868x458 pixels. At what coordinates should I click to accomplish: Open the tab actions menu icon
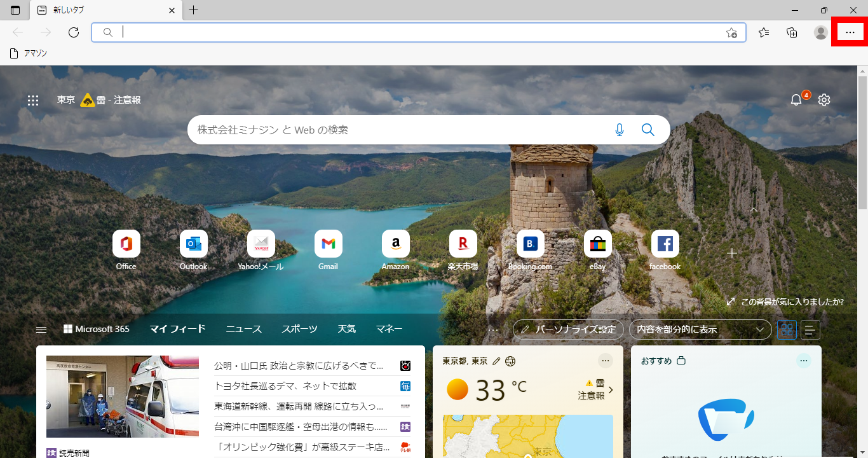pyautogui.click(x=15, y=10)
